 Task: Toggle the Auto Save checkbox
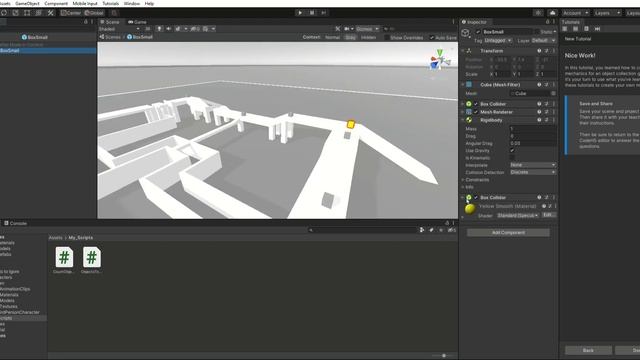coord(432,38)
